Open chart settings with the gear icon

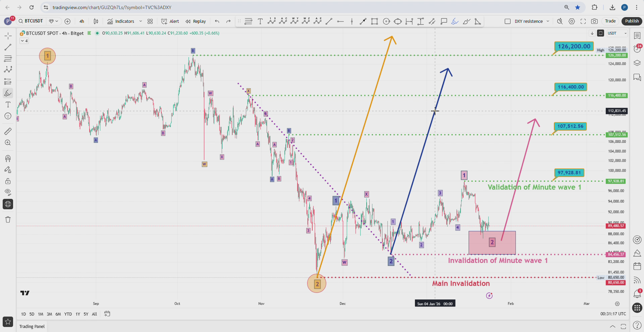coord(572,21)
